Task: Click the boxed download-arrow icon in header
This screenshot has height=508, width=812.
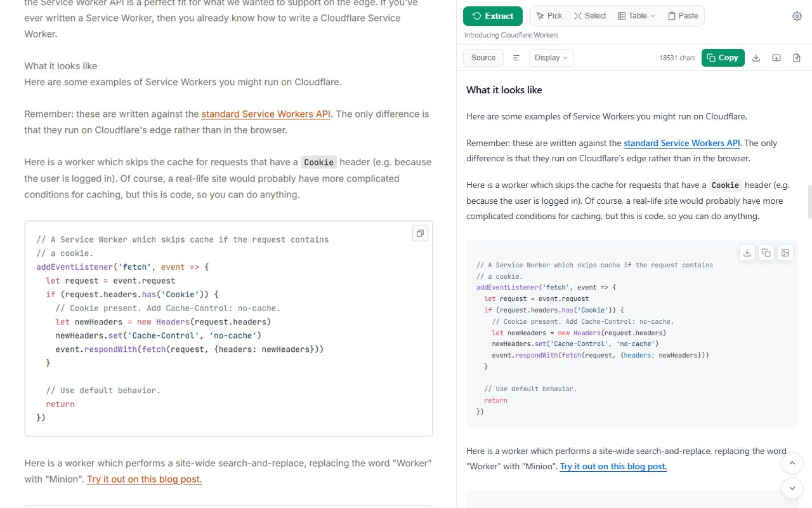Action: [x=776, y=58]
